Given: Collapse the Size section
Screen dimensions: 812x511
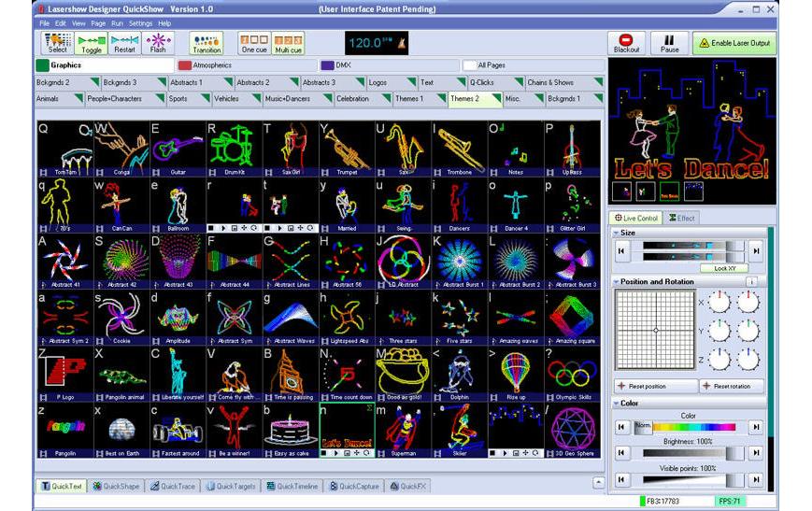Looking at the screenshot, I should coord(617,233).
